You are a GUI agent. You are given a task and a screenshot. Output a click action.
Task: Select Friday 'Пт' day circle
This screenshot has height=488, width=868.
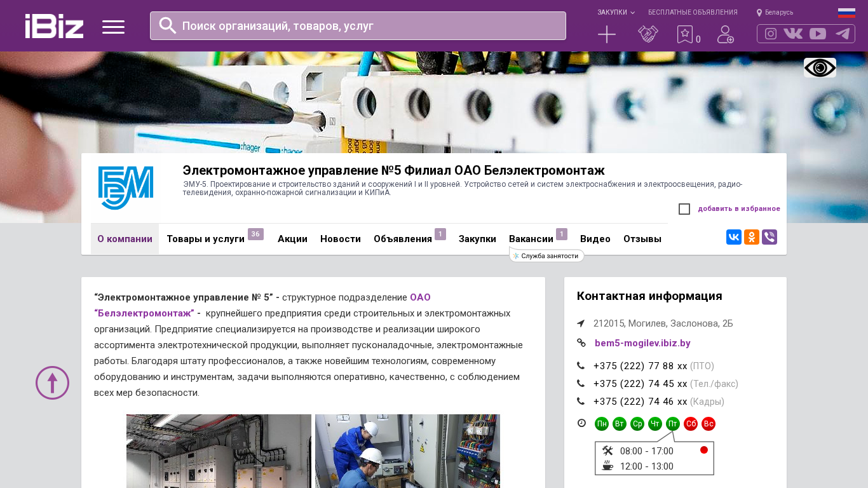coord(673,424)
